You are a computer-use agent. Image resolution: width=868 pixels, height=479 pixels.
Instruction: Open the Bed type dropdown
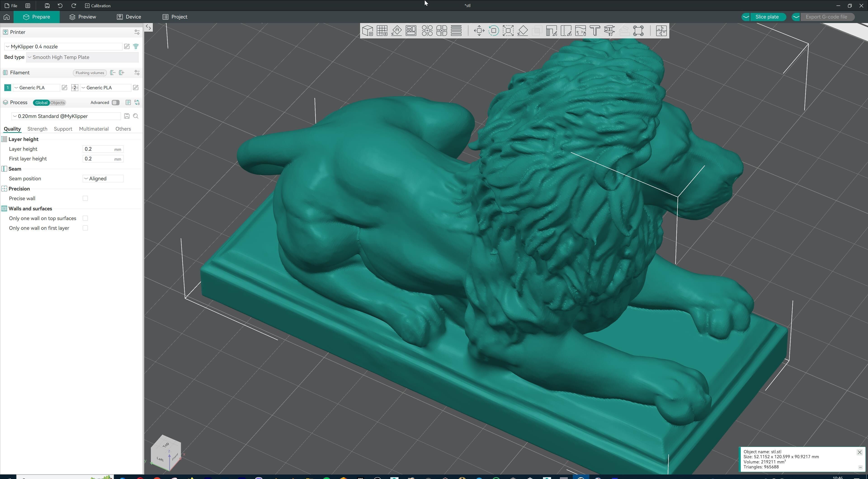(82, 57)
